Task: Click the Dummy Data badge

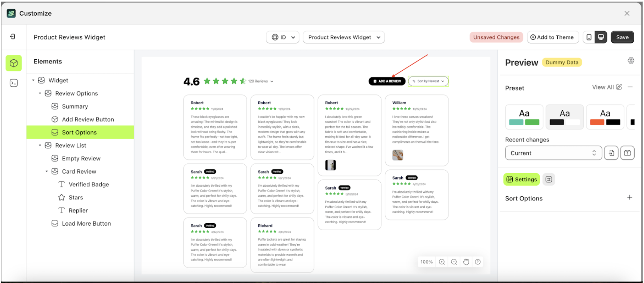Action: [562, 62]
